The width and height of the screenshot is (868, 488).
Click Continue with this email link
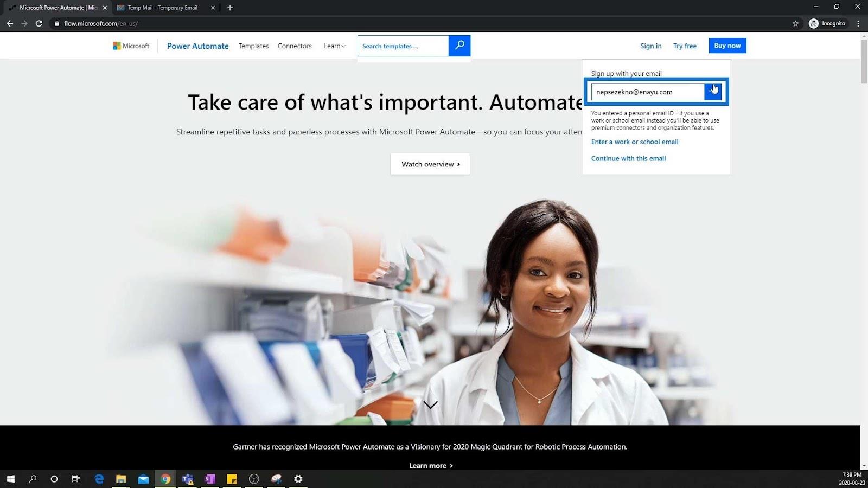(x=628, y=158)
